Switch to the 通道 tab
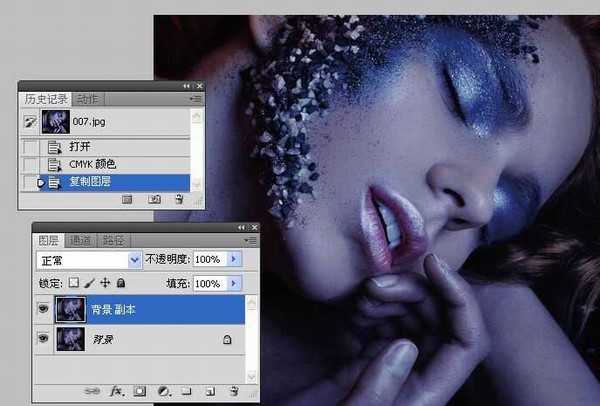Image resolution: width=600 pixels, height=406 pixels. point(79,240)
